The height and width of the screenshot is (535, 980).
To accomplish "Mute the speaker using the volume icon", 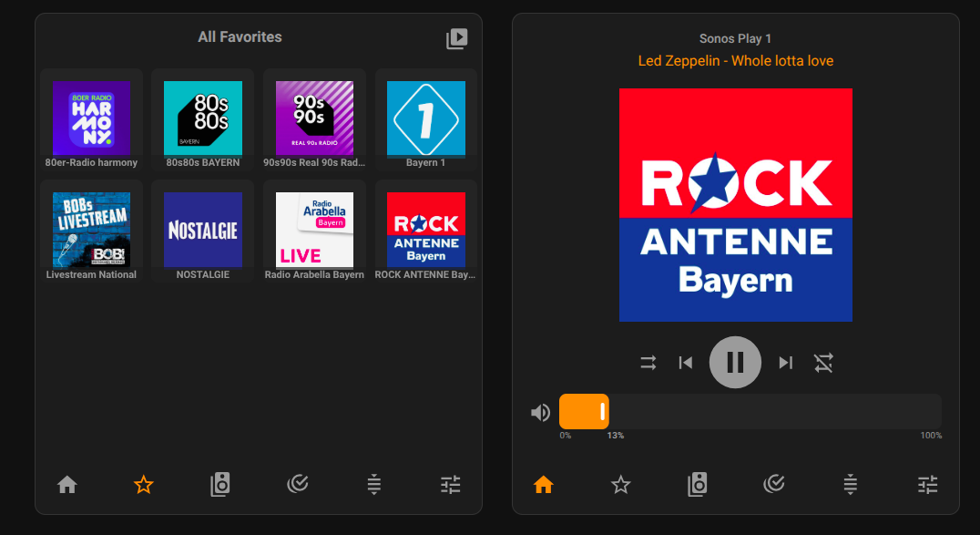I will 540,413.
